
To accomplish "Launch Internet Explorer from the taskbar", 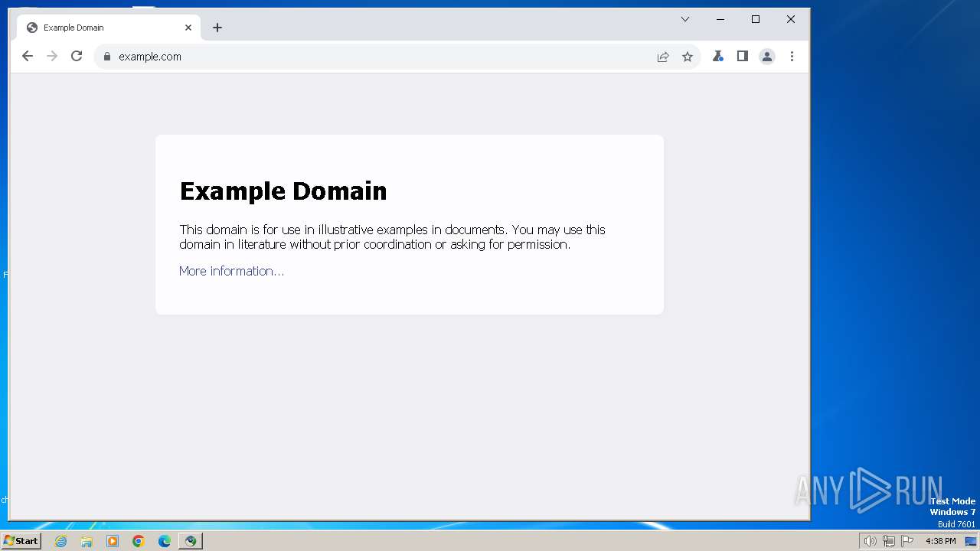I will click(x=61, y=541).
